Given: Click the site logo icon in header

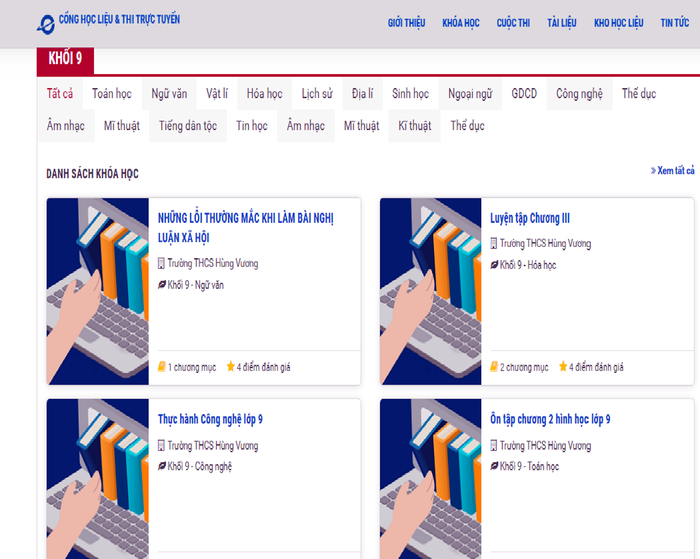Looking at the screenshot, I should pyautogui.click(x=46, y=23).
